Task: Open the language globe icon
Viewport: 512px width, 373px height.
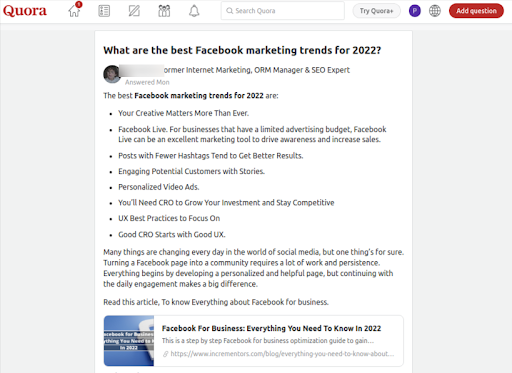Action: (x=435, y=11)
